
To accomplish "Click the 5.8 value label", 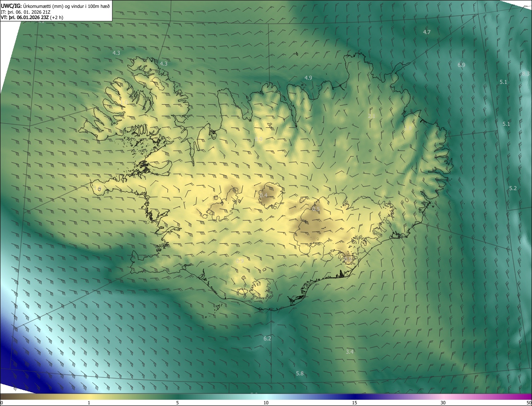I will [x=300, y=374].
